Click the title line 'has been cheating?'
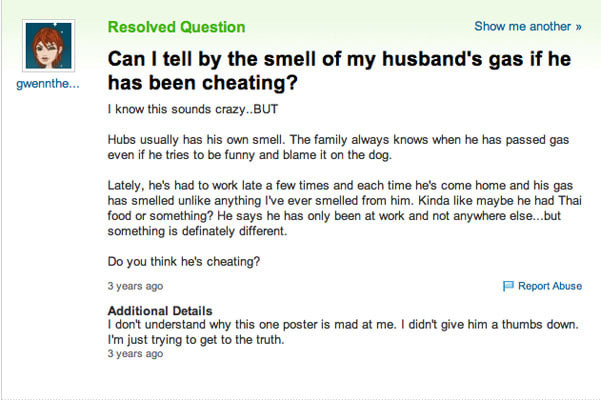This screenshot has width=601, height=400. coord(203,83)
